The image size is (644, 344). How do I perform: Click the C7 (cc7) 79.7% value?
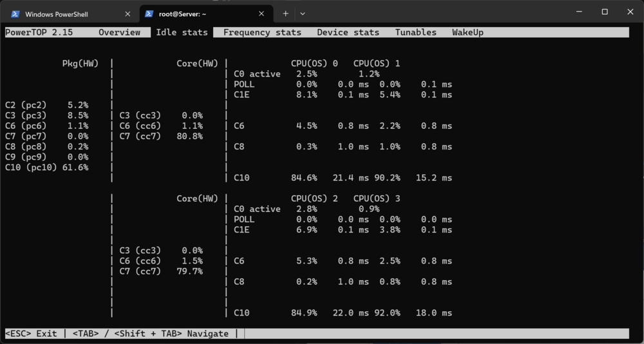point(190,271)
